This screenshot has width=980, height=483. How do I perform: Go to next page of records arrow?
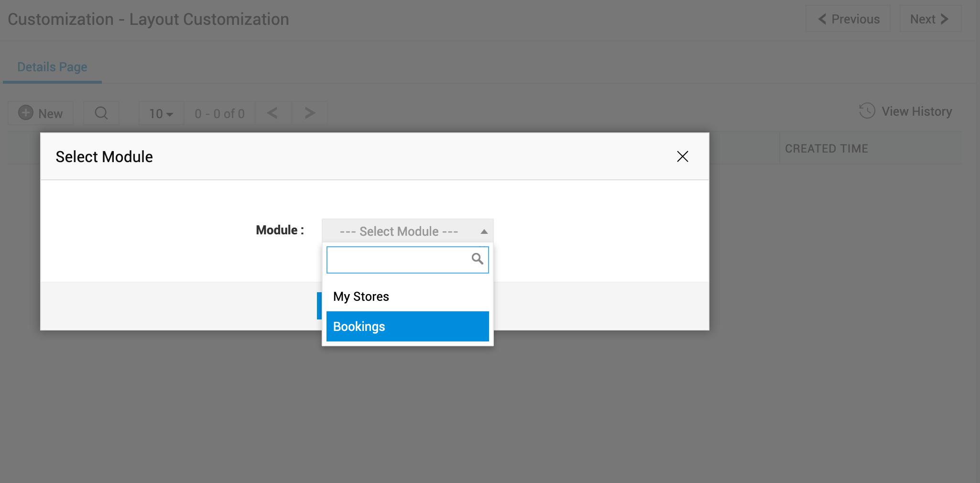tap(310, 113)
